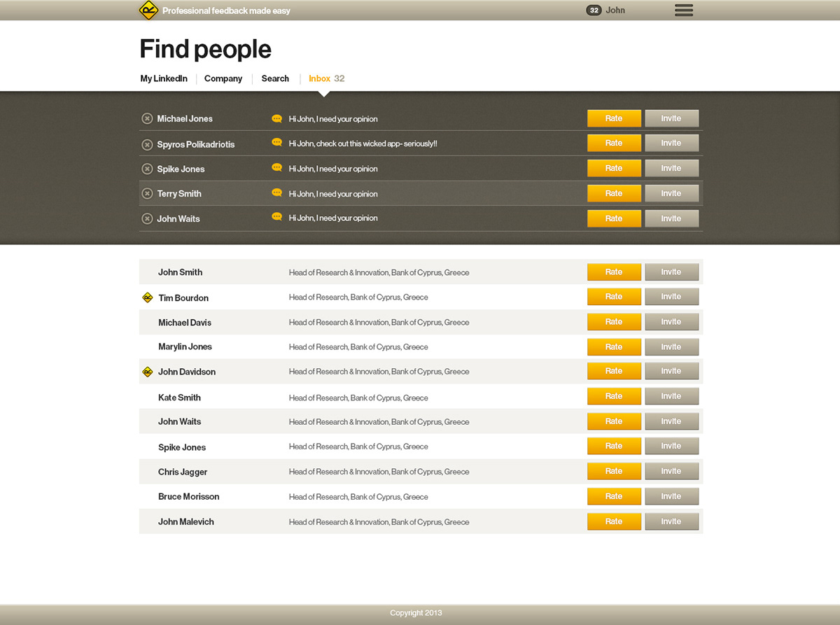The width and height of the screenshot is (840, 625).
Task: Click the name John Malevich
Action: pyautogui.click(x=186, y=522)
